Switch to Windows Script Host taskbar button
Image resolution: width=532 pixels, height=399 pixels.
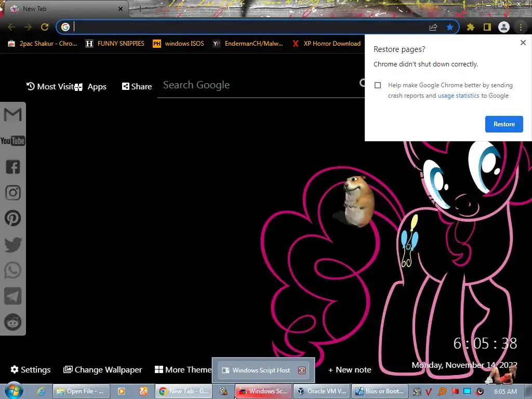click(x=263, y=391)
